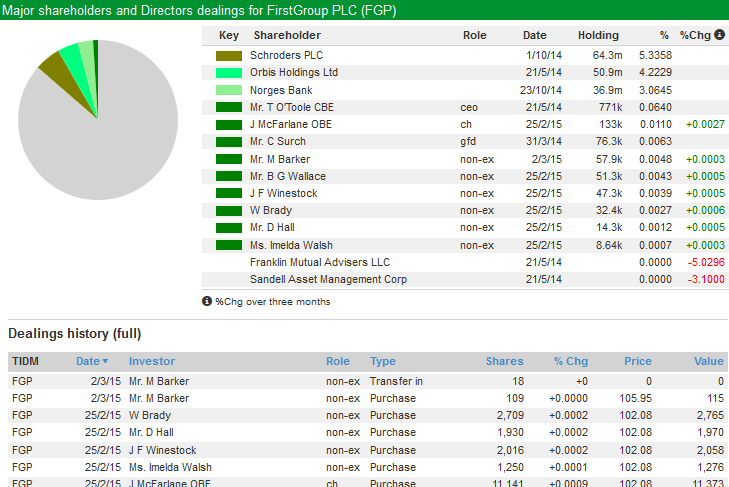Click Mr. M Barker in shareholders table

(280, 159)
